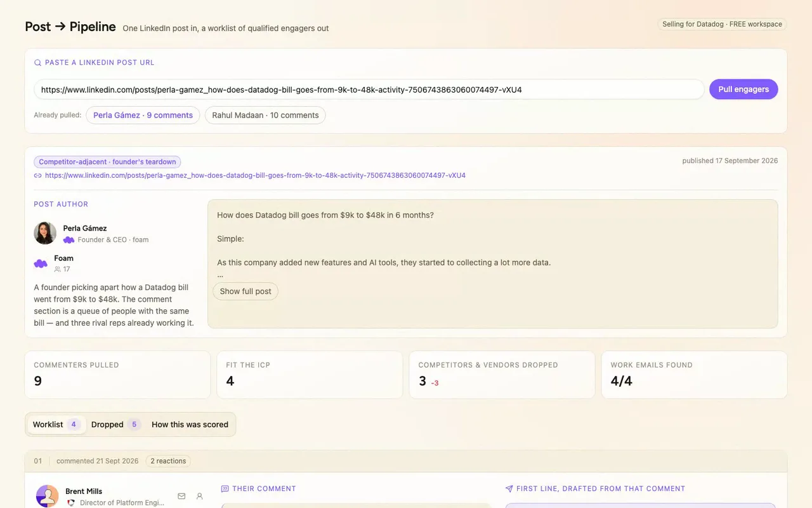Click the chain-link icon before the post URL

pyautogui.click(x=37, y=175)
